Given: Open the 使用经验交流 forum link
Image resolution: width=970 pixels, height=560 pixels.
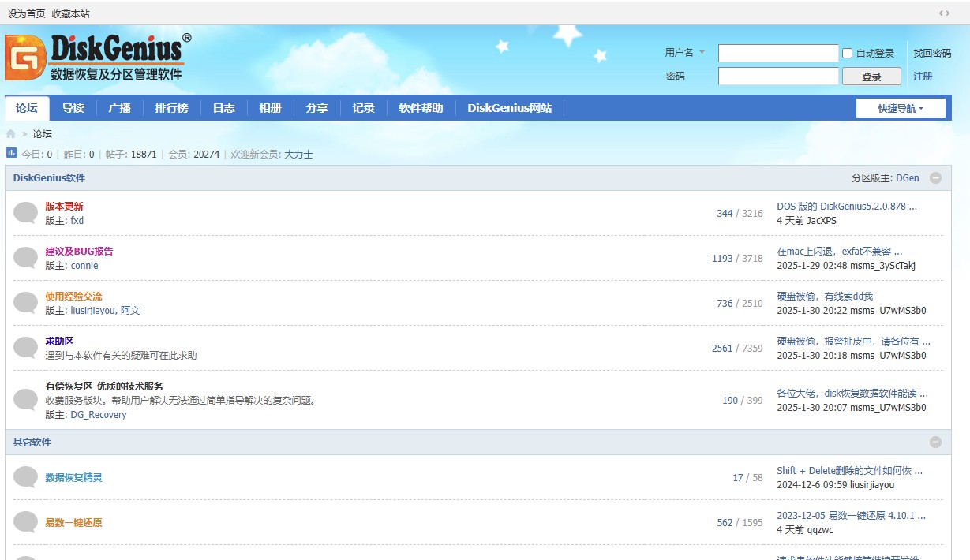Looking at the screenshot, I should point(73,297).
